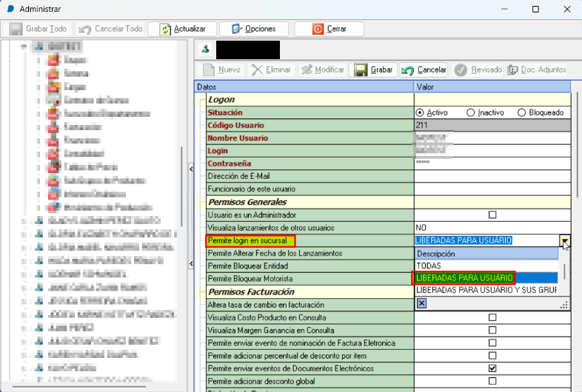Toggle Usuario es un Administrador checkbox

(x=492, y=214)
